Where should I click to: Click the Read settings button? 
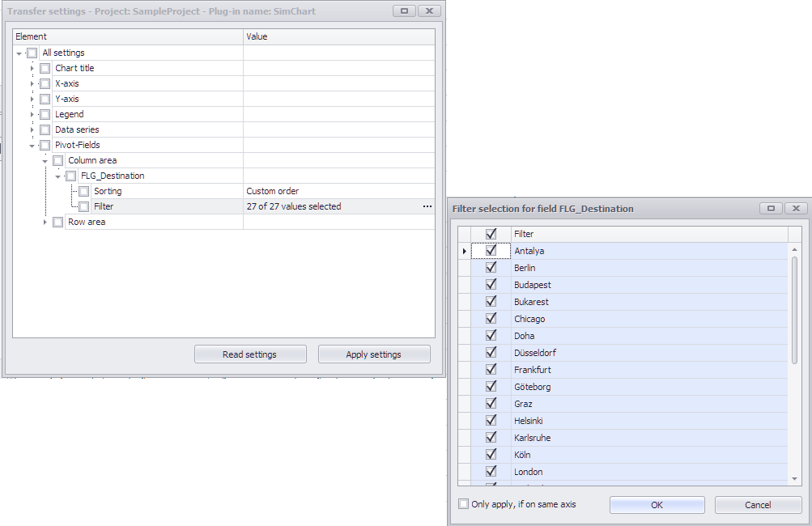coord(250,354)
